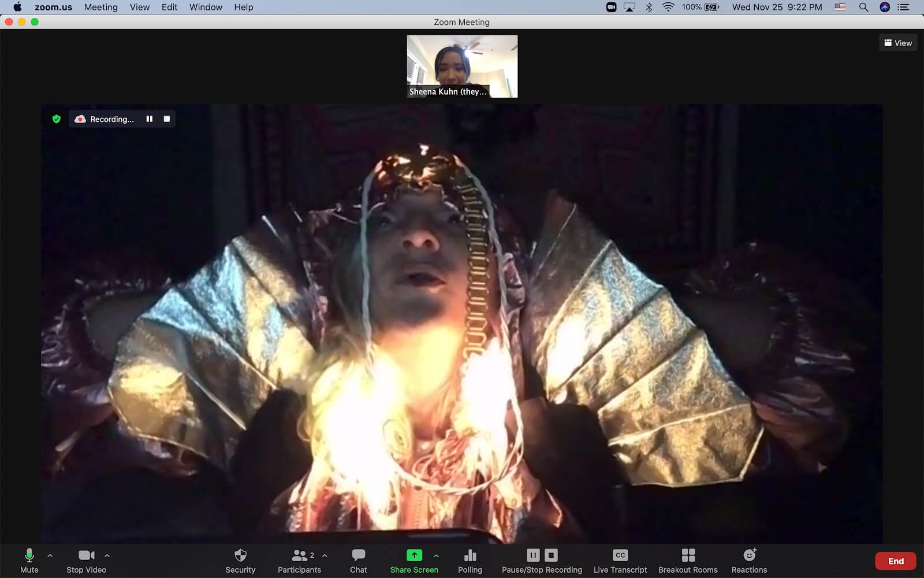Open the US flag input source menu
924x578 pixels.
(x=840, y=7)
